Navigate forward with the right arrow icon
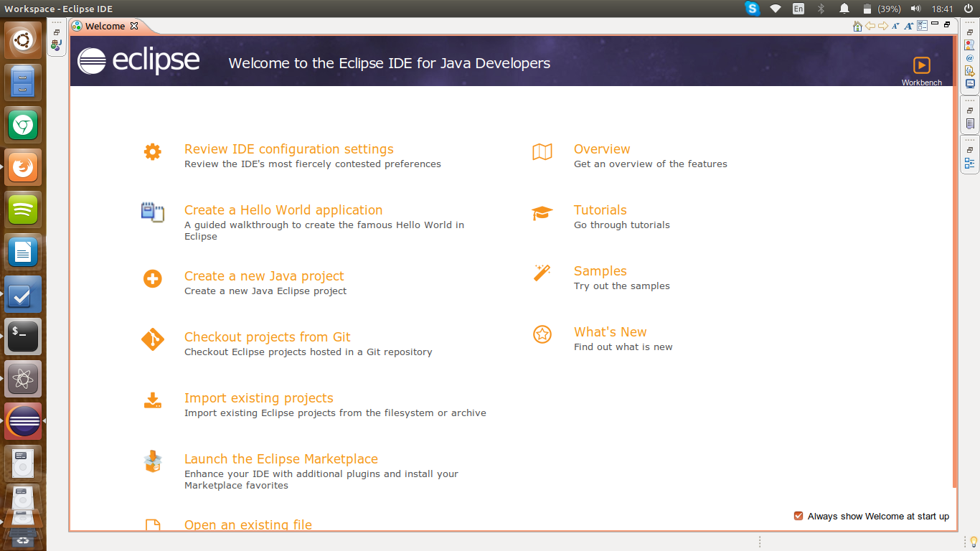The height and width of the screenshot is (551, 980). coord(883,26)
